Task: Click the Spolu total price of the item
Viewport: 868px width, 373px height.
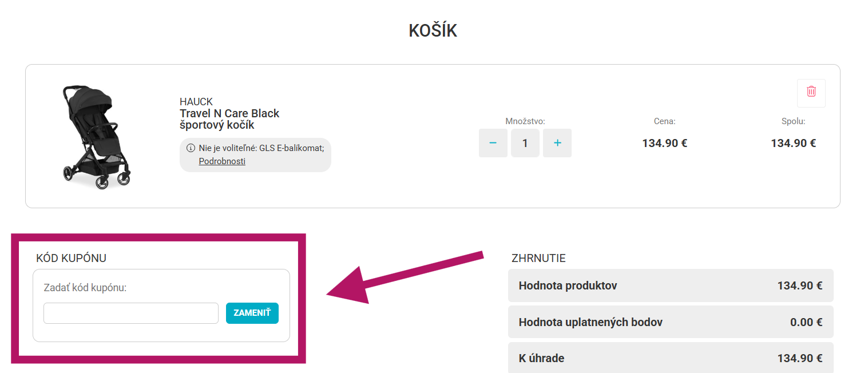Action: tap(793, 143)
